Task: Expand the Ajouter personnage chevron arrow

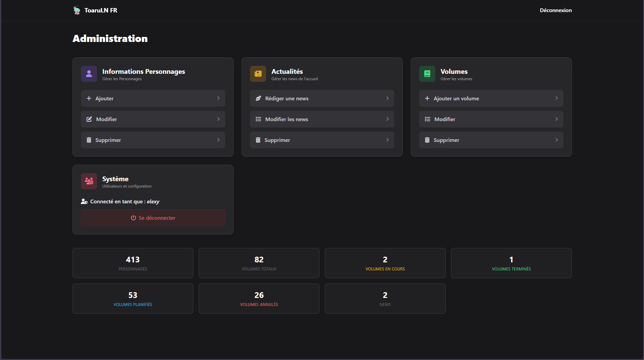Action: (x=218, y=98)
